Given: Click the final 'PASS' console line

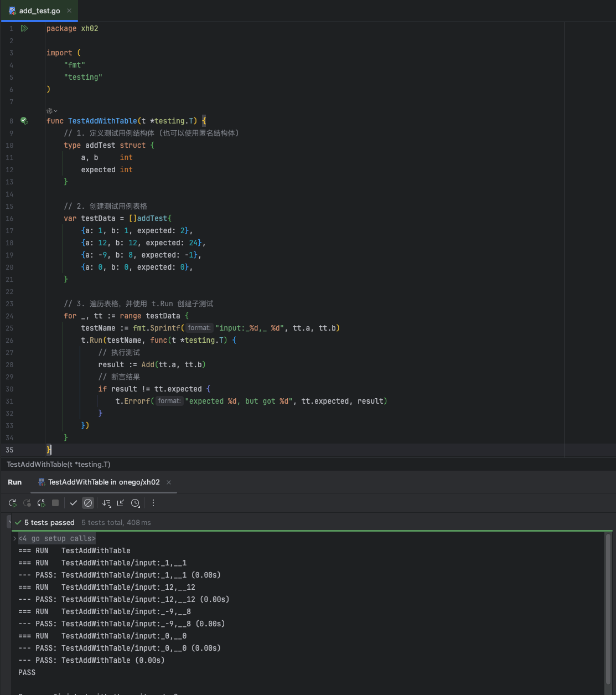Looking at the screenshot, I should click(27, 672).
